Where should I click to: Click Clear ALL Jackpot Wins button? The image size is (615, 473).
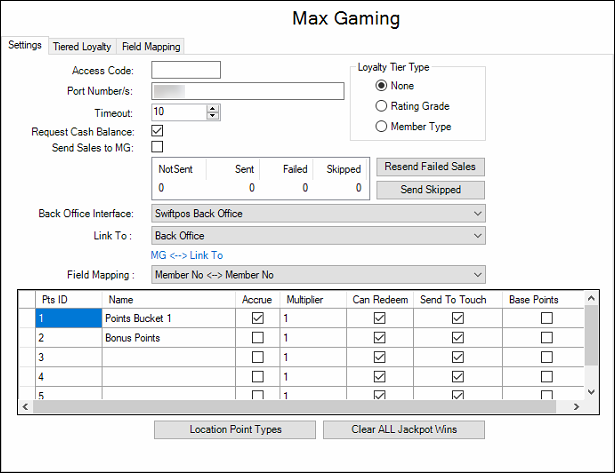click(x=404, y=429)
